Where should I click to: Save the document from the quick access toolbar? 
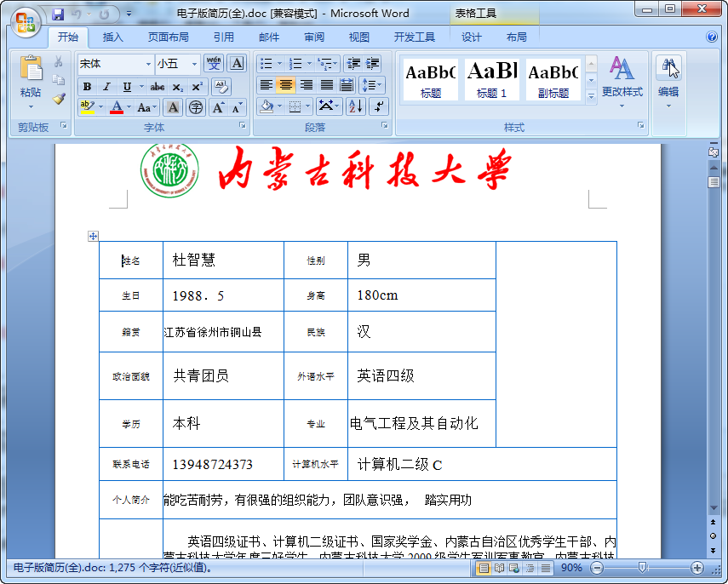pyautogui.click(x=58, y=14)
